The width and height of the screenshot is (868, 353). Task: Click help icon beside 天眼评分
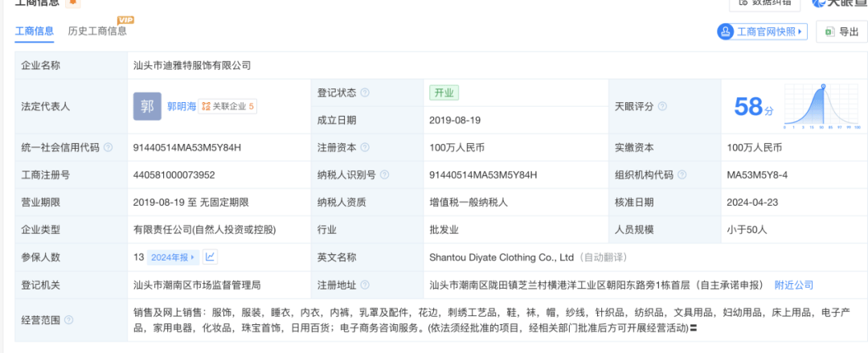point(662,106)
